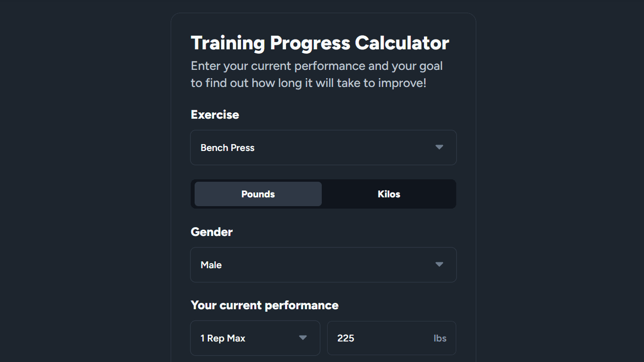This screenshot has height=362, width=644.
Task: Click the Exercise section label
Action: coord(215,114)
